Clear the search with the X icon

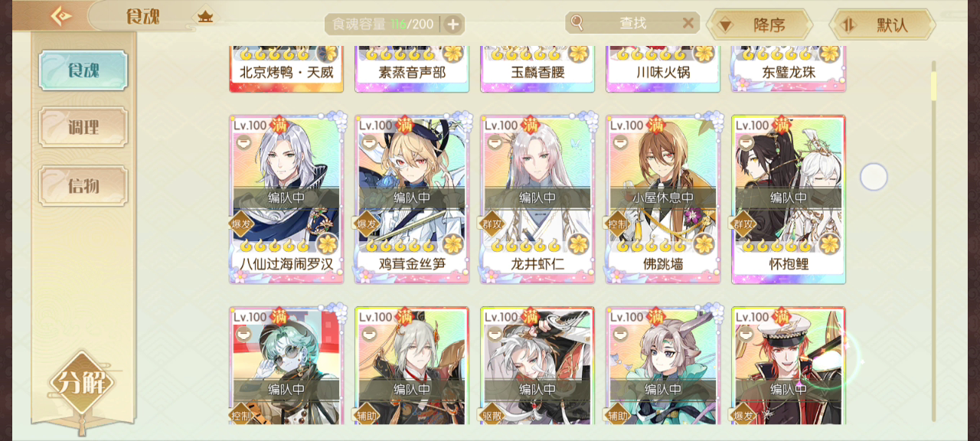(688, 23)
